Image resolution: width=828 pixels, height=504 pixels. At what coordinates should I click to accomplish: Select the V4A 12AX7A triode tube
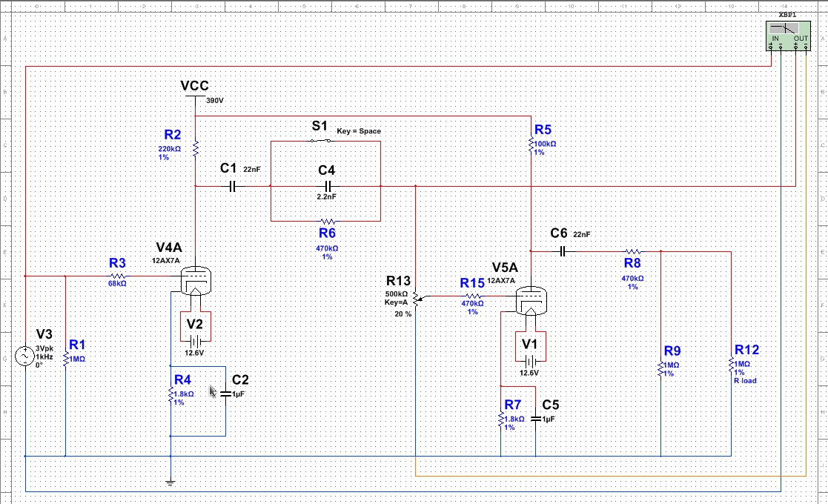pyautogui.click(x=196, y=280)
